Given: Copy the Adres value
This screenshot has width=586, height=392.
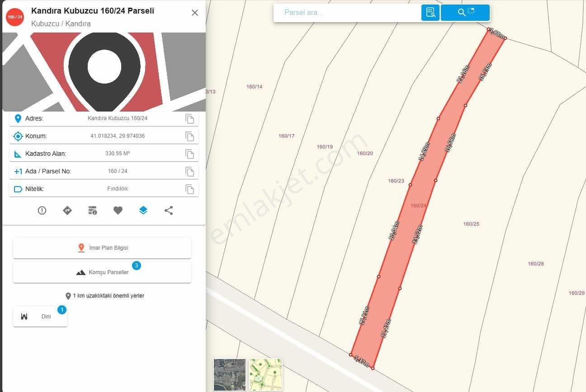Looking at the screenshot, I should (189, 119).
